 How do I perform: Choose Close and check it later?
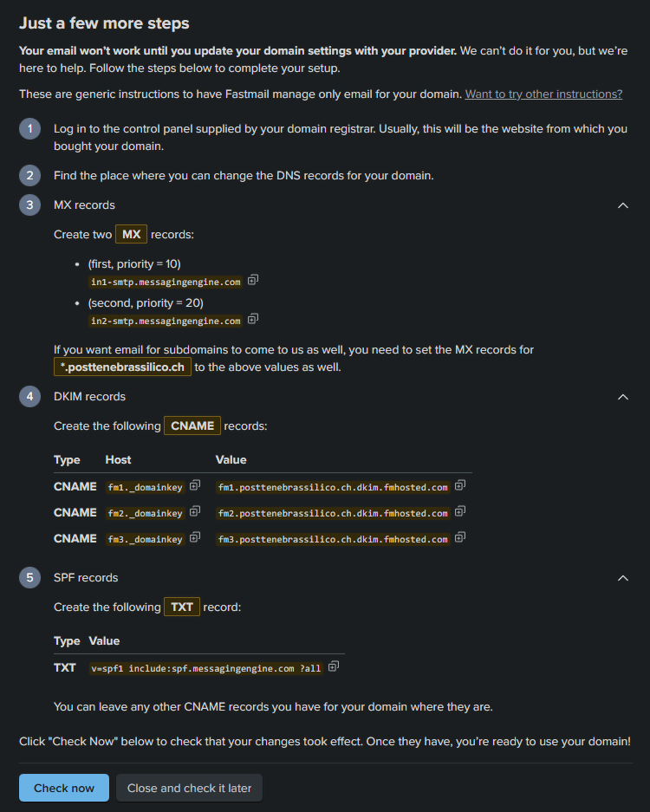(x=189, y=788)
